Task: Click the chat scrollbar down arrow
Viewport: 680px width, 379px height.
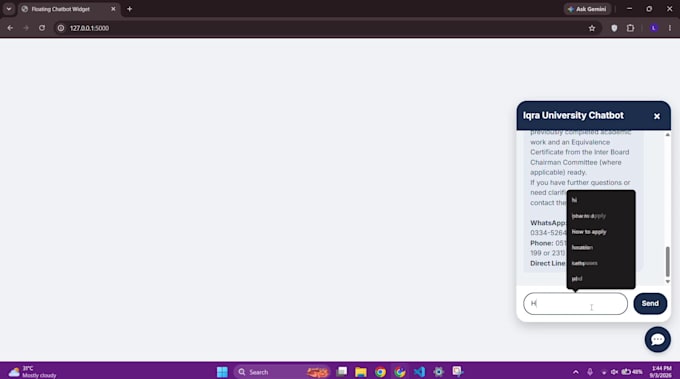Action: point(667,281)
